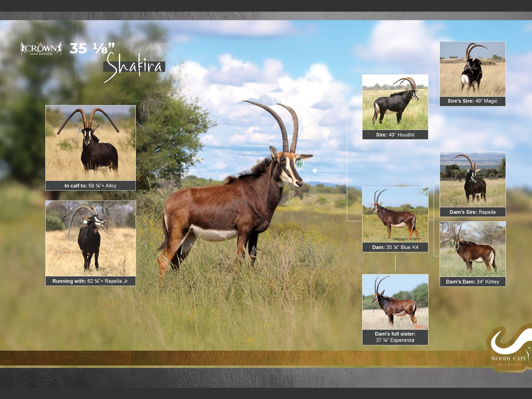This screenshot has width=532, height=399.
Task: Click the 'In calf to: Alloy' caption
Action: pyautogui.click(x=91, y=186)
